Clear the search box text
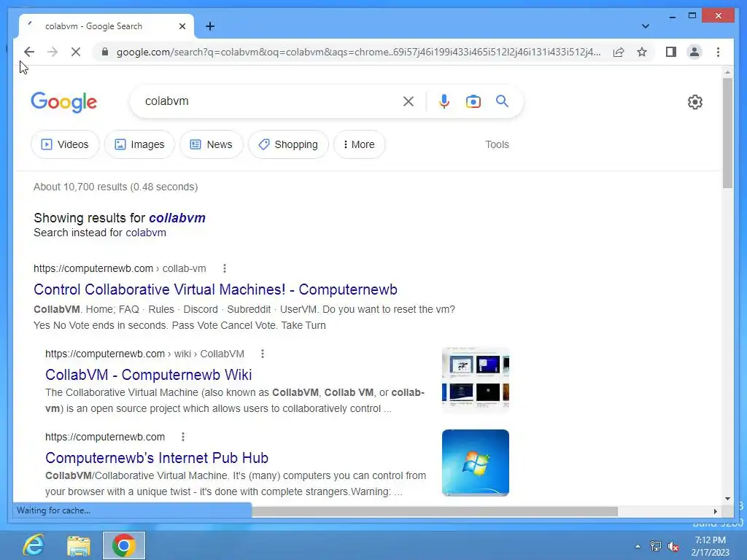The width and height of the screenshot is (747, 560). click(x=409, y=101)
